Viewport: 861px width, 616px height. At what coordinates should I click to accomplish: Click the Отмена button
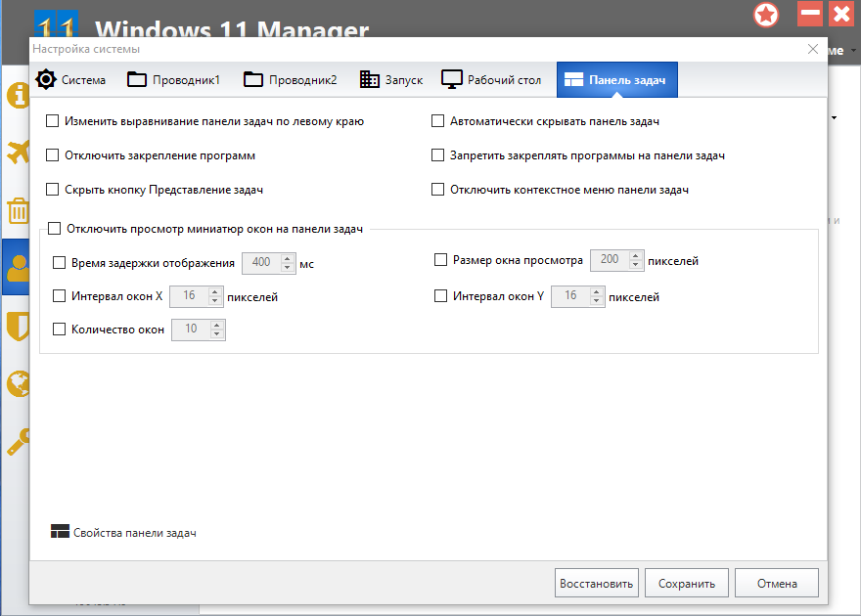777,583
